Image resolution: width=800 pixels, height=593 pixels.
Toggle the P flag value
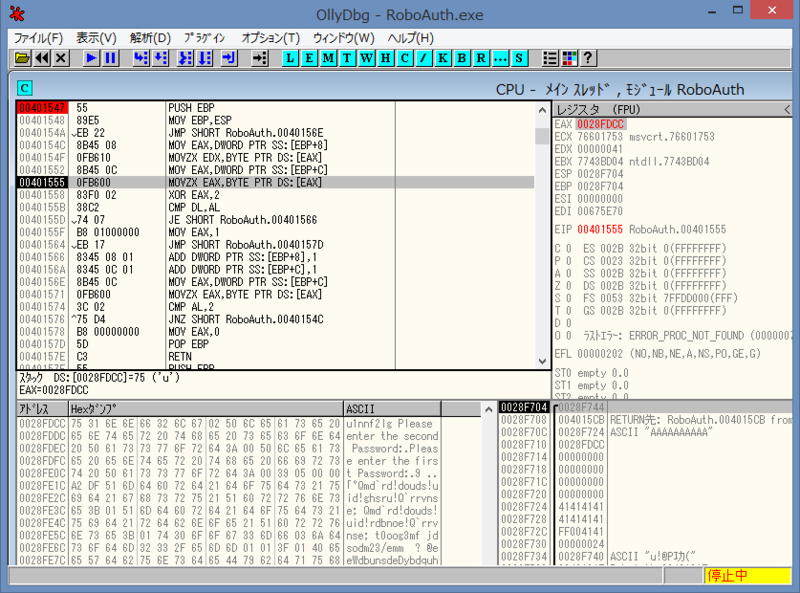pyautogui.click(x=569, y=261)
